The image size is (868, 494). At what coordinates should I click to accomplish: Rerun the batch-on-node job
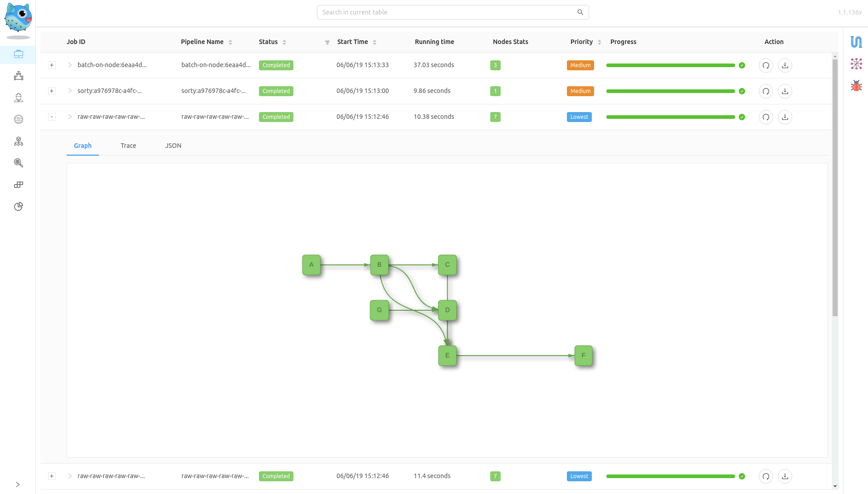point(766,65)
